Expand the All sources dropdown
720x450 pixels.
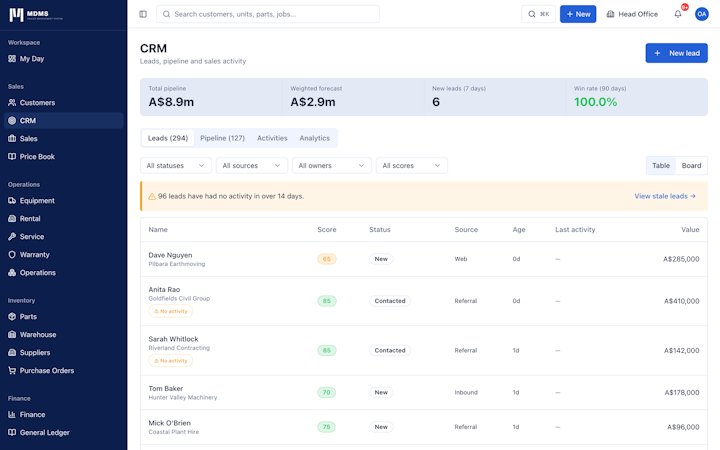252,166
